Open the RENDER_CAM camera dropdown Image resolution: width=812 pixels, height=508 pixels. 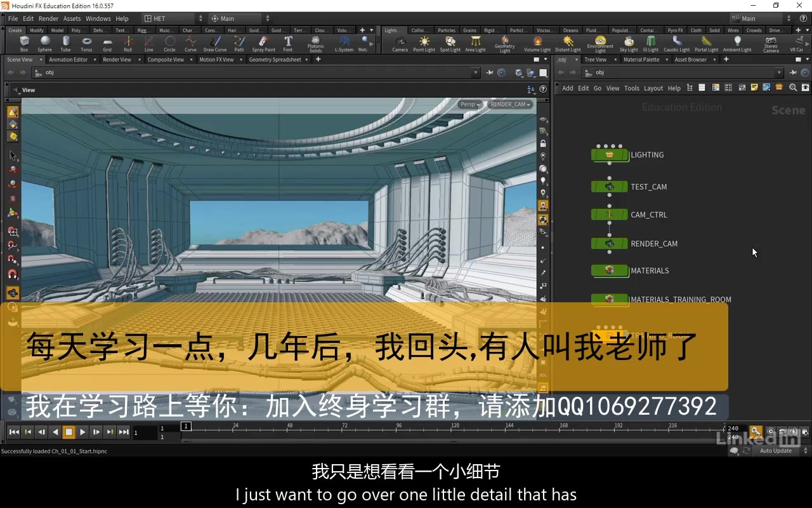pyautogui.click(x=510, y=105)
